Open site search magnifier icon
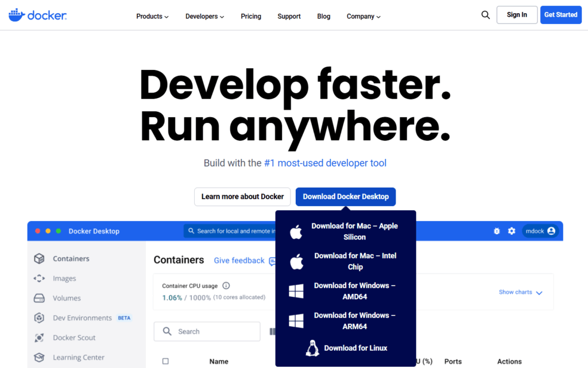The height and width of the screenshot is (368, 588). [485, 15]
